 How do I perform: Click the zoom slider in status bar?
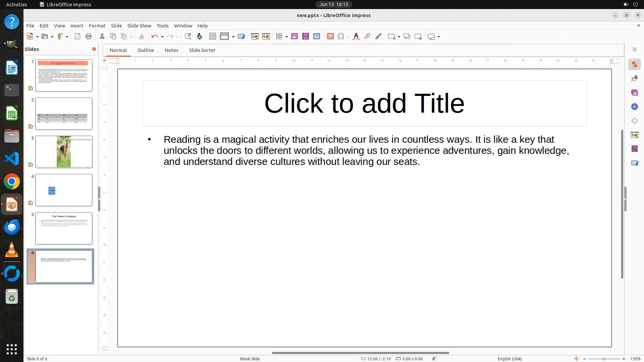tap(604, 359)
